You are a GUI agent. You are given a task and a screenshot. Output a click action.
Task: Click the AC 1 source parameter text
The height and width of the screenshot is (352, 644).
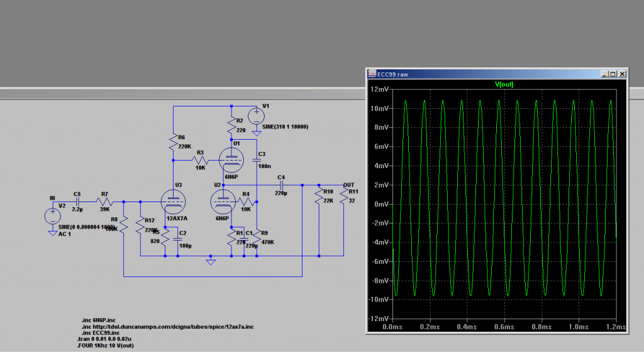coord(65,234)
